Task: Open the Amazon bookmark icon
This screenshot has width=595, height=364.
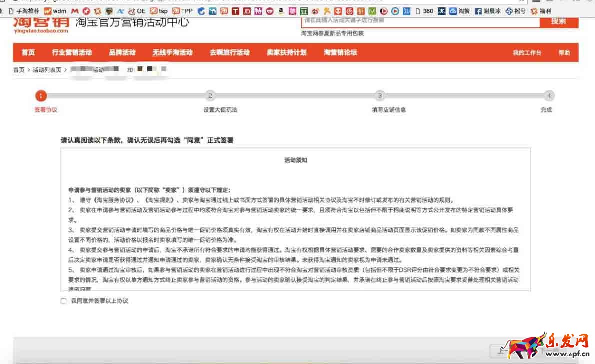Action: (281, 11)
